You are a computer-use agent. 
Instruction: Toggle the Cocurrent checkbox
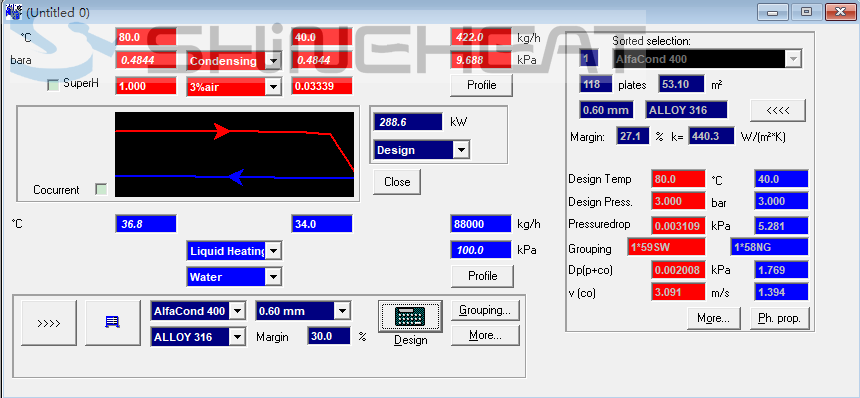click(101, 190)
